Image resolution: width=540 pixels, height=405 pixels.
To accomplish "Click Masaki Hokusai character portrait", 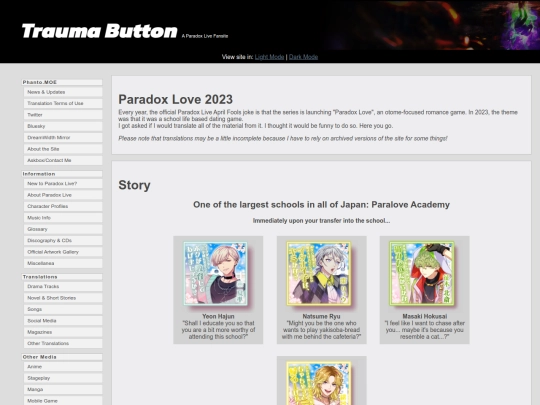I will (422, 273).
